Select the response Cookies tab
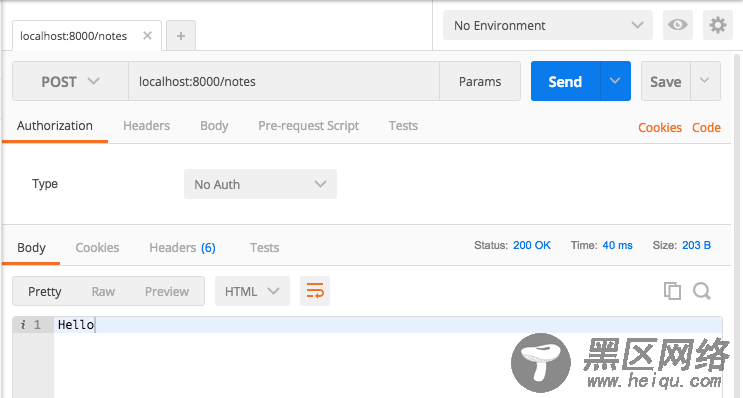 (97, 247)
